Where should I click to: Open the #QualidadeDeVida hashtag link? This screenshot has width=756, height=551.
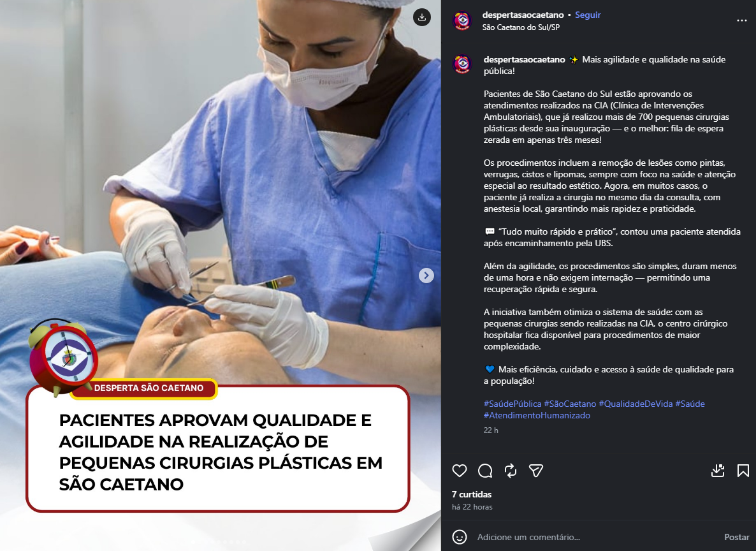pyautogui.click(x=636, y=404)
